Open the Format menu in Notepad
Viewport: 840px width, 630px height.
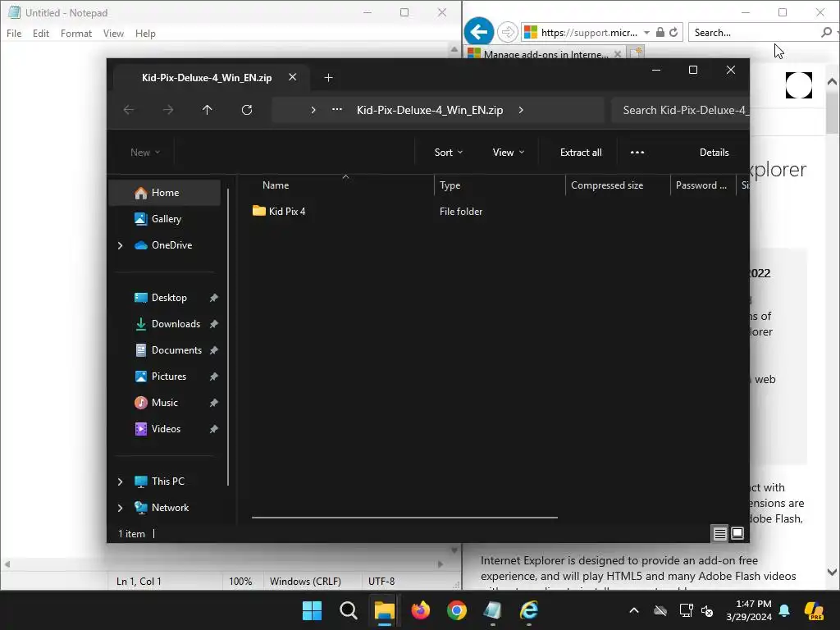(76, 33)
